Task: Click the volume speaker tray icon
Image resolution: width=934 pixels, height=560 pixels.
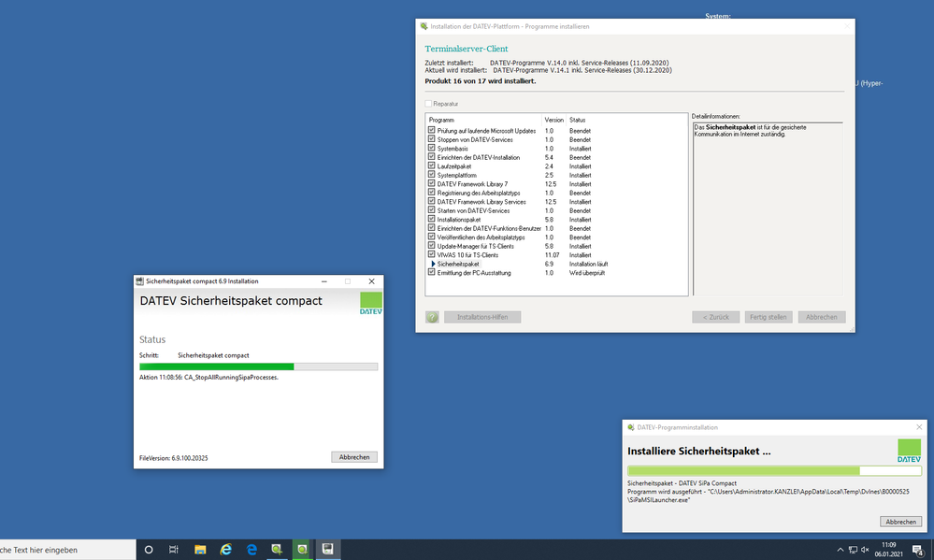Action: [865, 550]
